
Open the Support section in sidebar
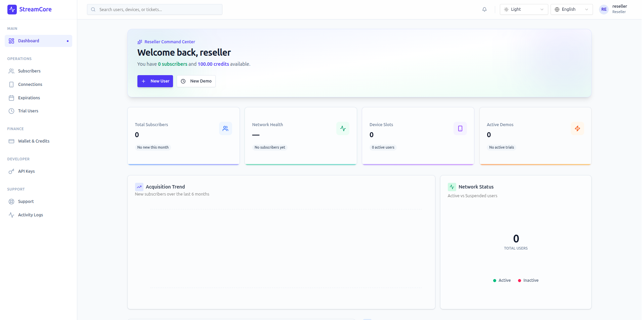(x=26, y=201)
